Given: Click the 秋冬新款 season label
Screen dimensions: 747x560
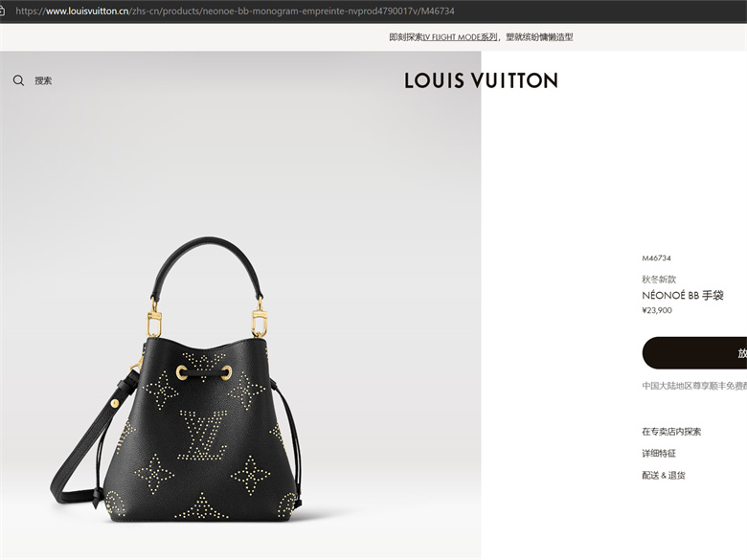Looking at the screenshot, I should pyautogui.click(x=659, y=280).
